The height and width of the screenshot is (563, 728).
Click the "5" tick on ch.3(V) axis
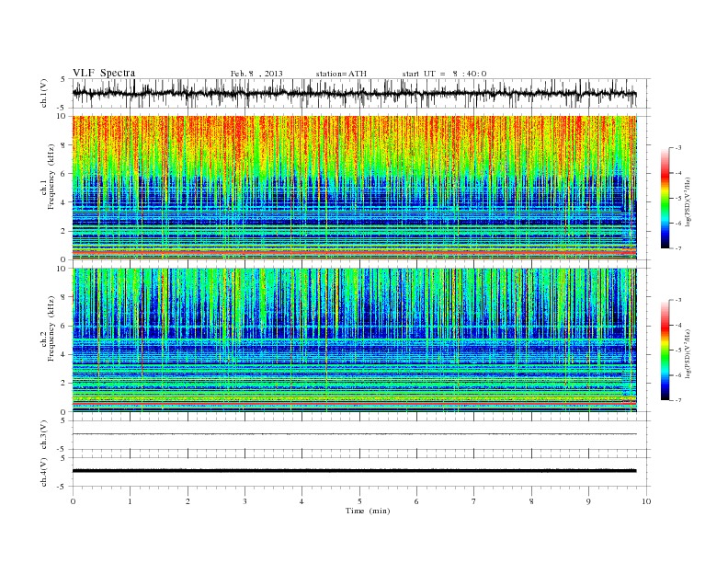click(x=63, y=420)
